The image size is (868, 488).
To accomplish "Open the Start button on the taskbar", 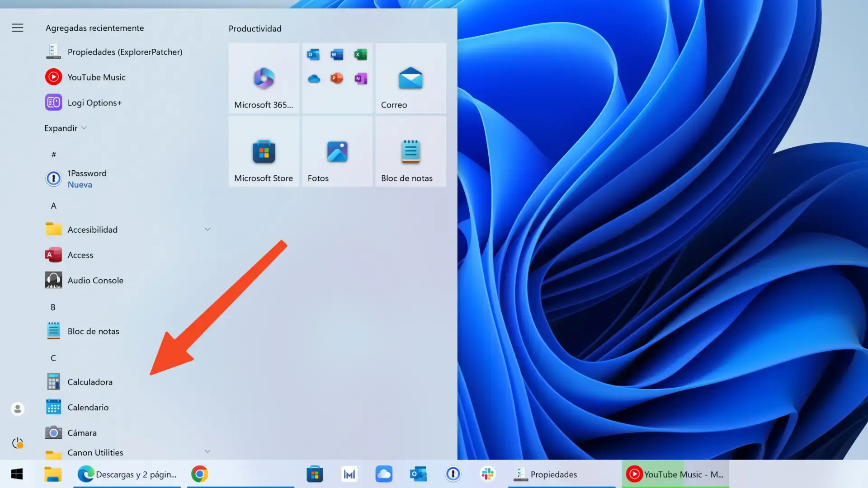I will click(17, 474).
